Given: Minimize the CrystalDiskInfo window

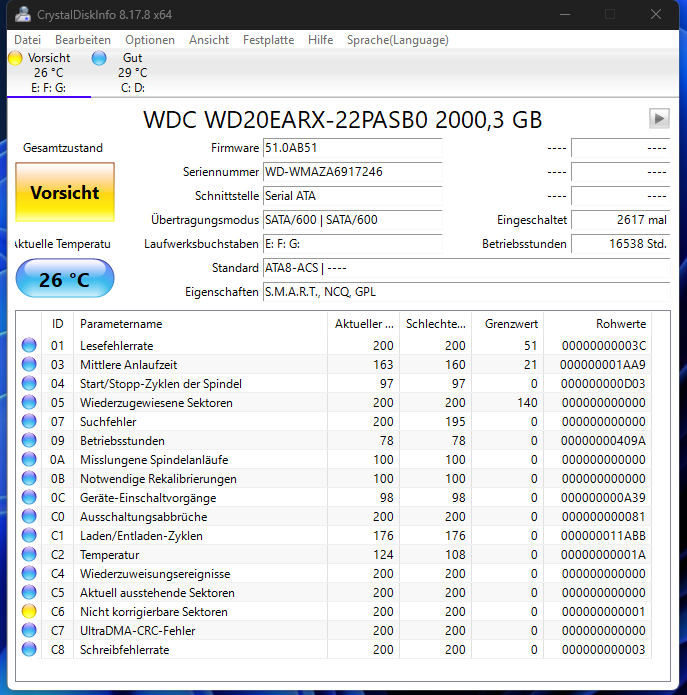Looking at the screenshot, I should click(x=565, y=15).
